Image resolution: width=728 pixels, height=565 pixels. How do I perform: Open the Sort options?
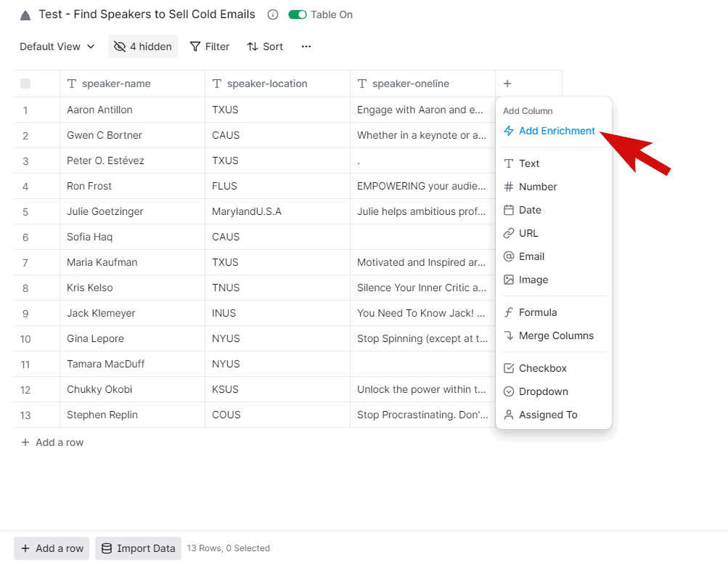[265, 46]
